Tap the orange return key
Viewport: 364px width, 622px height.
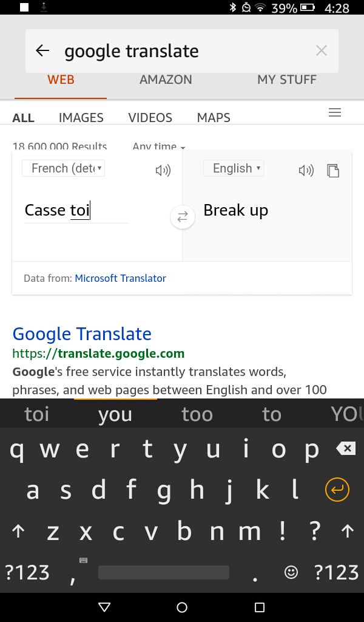click(337, 490)
